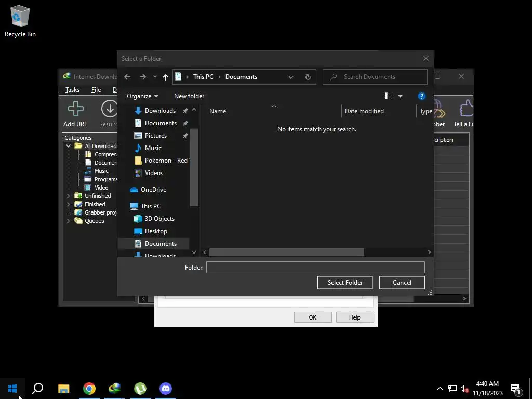Viewport: 532px width, 399px height.
Task: Open uTorrent from taskbar
Action: [140, 389]
